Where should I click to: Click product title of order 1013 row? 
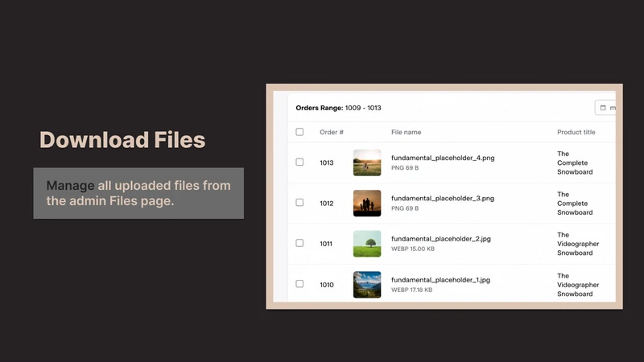pos(575,163)
